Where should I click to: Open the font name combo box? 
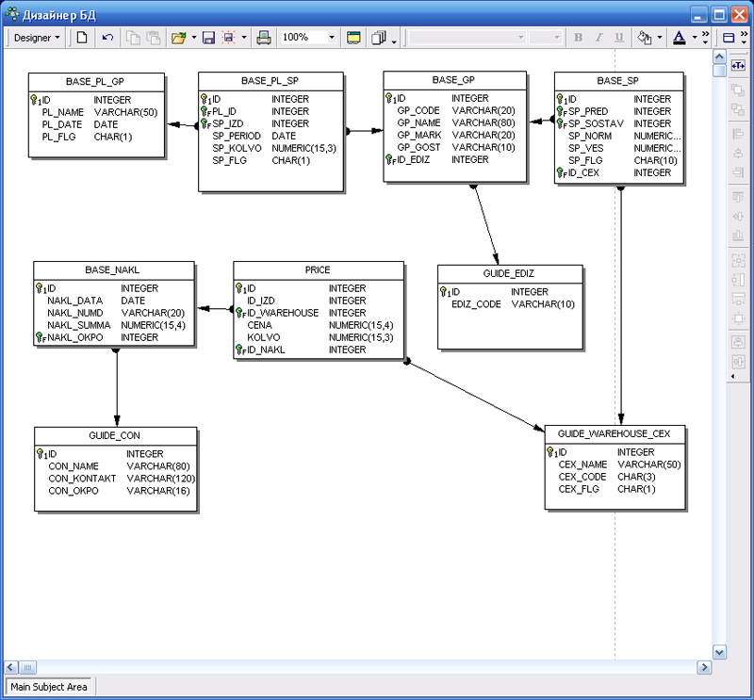(x=466, y=38)
